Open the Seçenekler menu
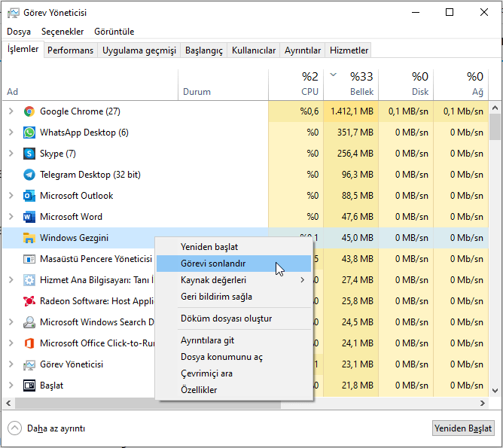The image size is (503, 448). pos(62,32)
